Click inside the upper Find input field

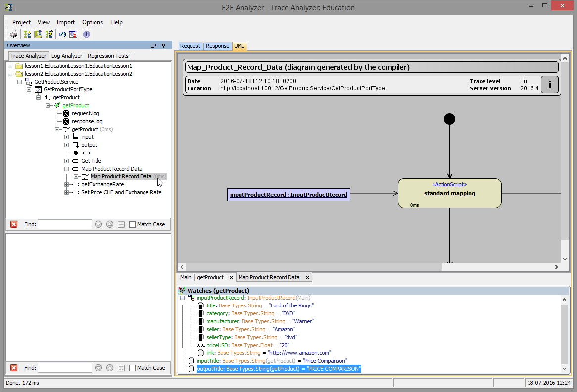tap(64, 224)
